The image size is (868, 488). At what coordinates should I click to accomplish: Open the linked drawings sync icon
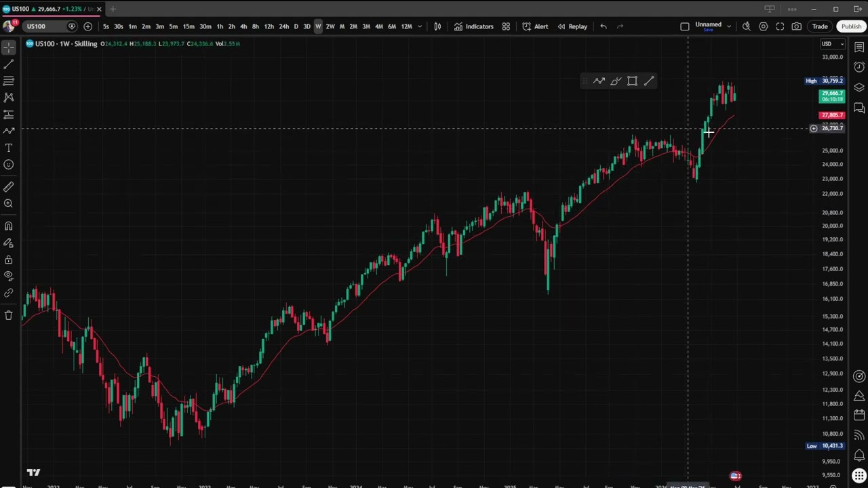click(x=9, y=293)
